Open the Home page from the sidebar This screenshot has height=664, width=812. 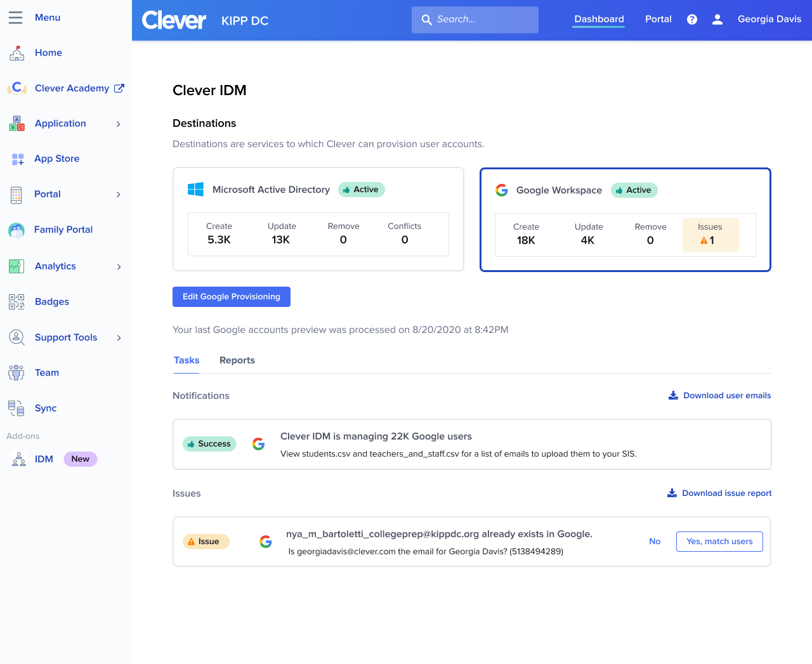[48, 53]
